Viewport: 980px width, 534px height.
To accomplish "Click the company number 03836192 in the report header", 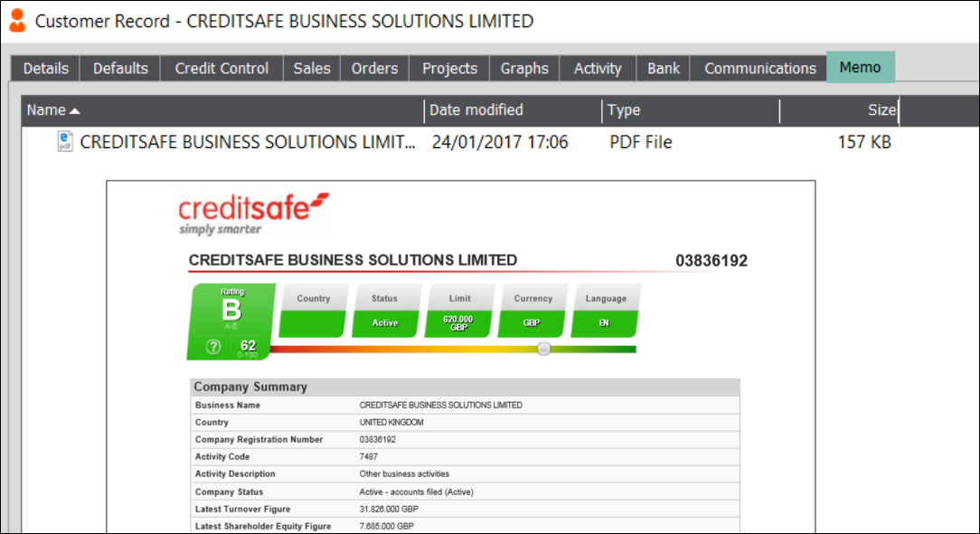I will (711, 260).
